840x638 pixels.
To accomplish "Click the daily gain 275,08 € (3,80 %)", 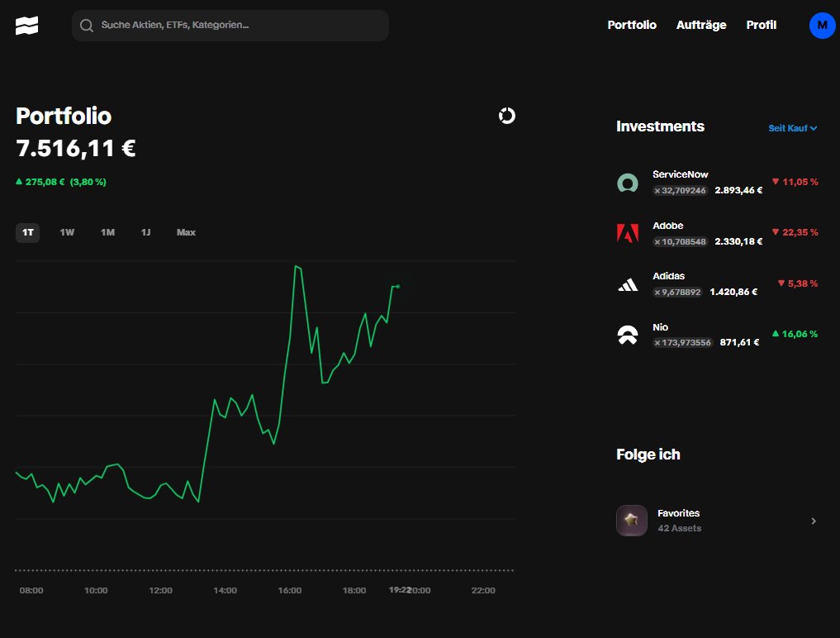I will [61, 182].
